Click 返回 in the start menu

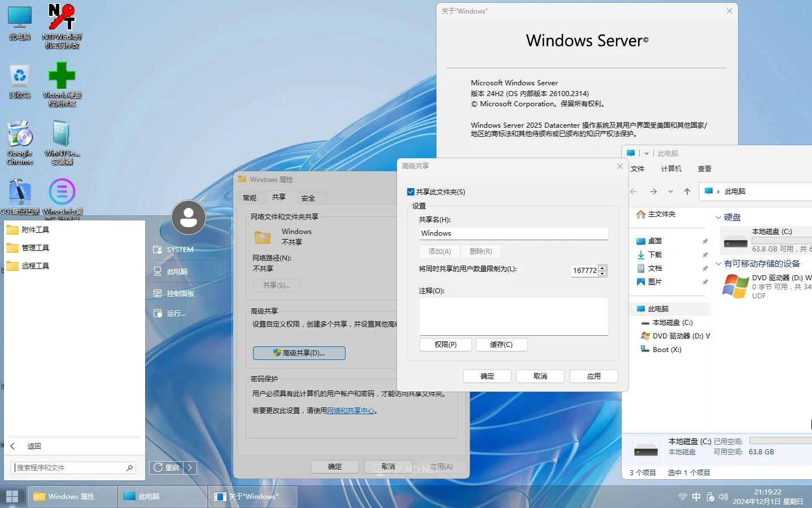(x=34, y=446)
